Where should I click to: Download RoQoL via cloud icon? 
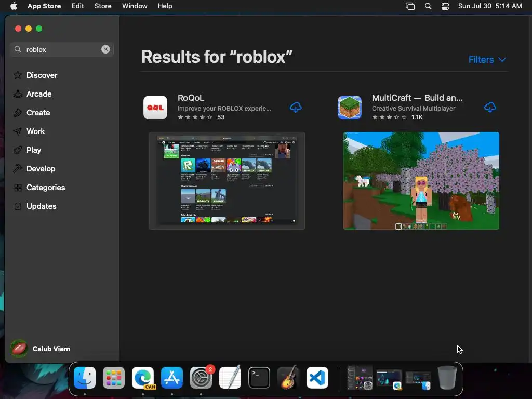(x=296, y=108)
